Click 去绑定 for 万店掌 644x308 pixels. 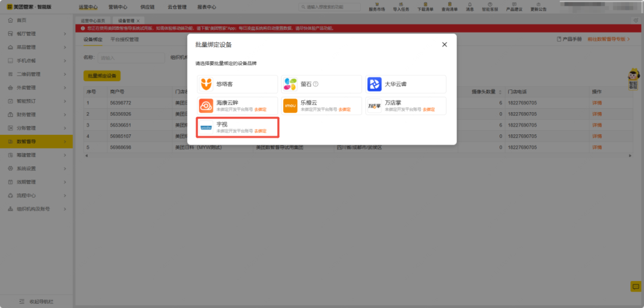[428, 110]
